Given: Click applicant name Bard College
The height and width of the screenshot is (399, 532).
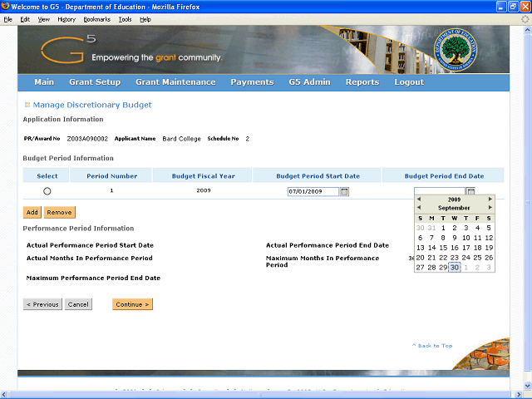Looking at the screenshot, I should 181,139.
